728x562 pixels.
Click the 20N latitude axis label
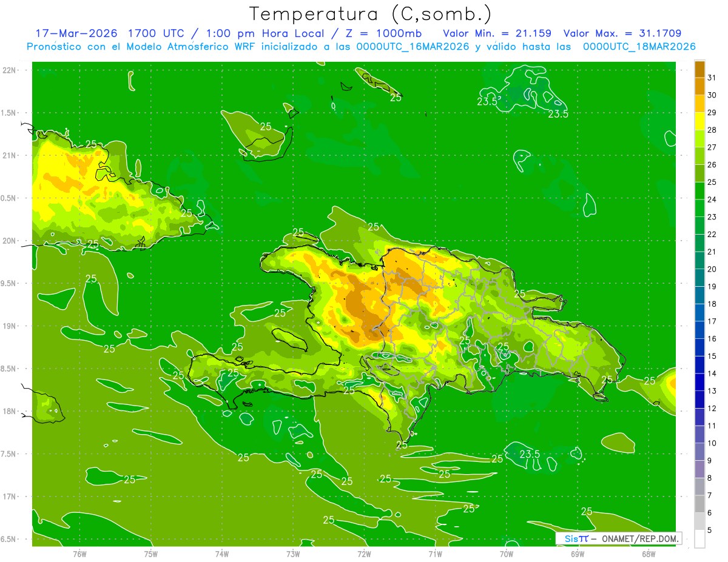[x=10, y=241]
